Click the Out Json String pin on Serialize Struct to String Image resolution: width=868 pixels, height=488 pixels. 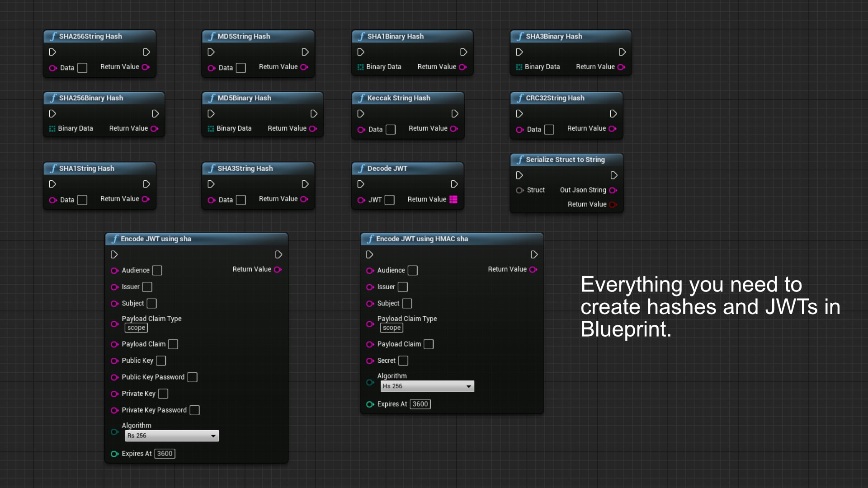[614, 190]
